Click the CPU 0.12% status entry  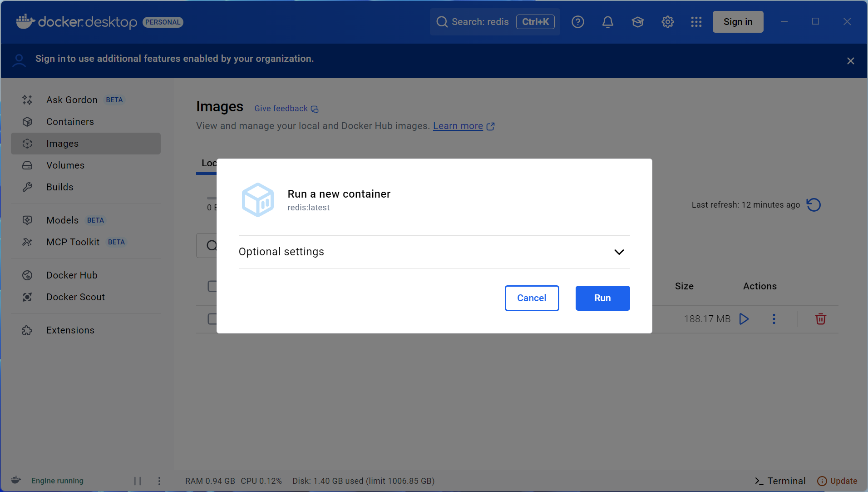261,481
